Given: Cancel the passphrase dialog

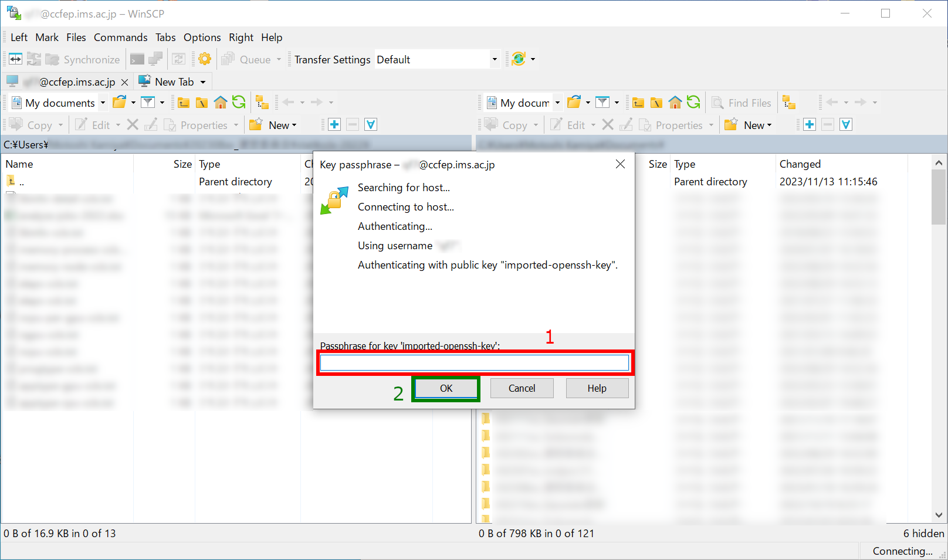Looking at the screenshot, I should pos(522,388).
